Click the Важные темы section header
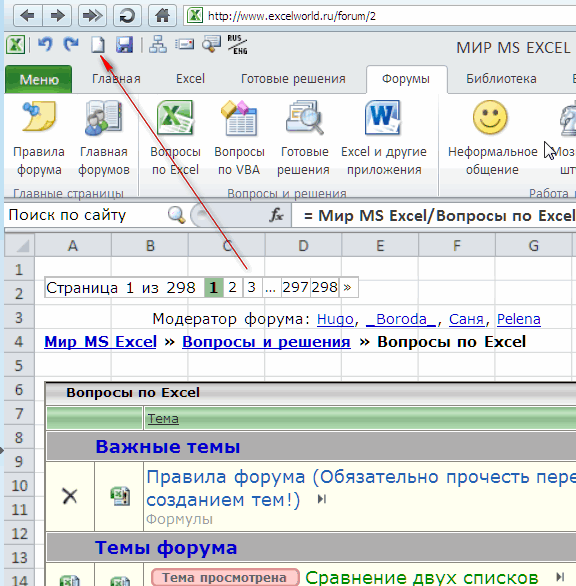The image size is (576, 586). (167, 446)
